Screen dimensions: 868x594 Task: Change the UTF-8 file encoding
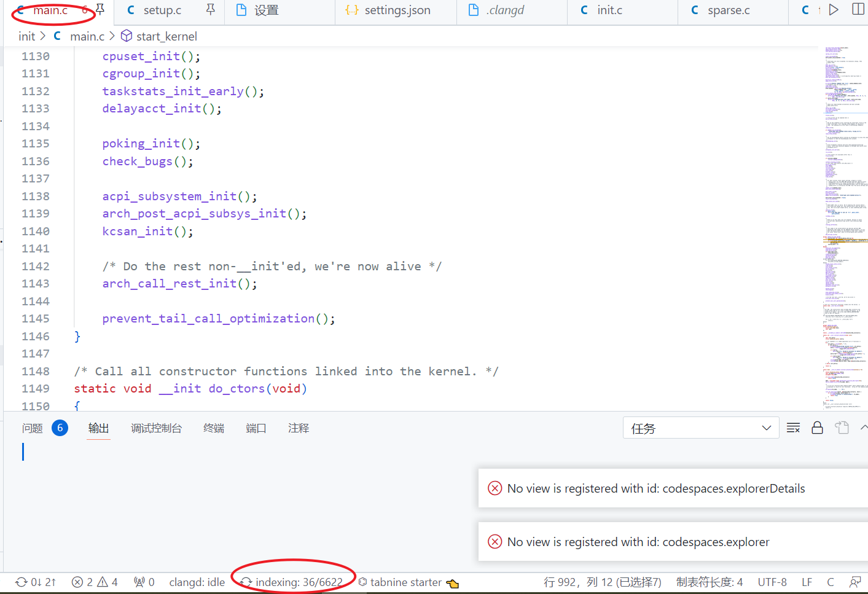point(772,582)
